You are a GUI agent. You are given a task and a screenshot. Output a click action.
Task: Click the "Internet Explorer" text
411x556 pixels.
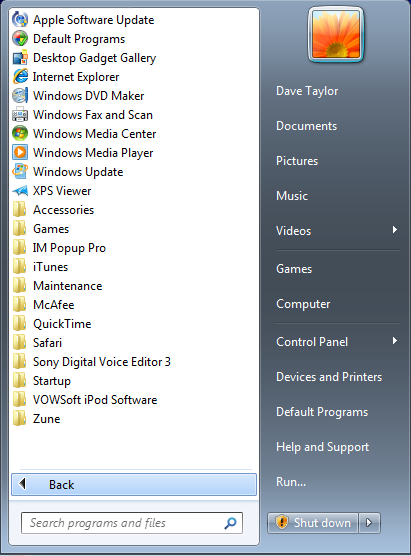point(76,77)
